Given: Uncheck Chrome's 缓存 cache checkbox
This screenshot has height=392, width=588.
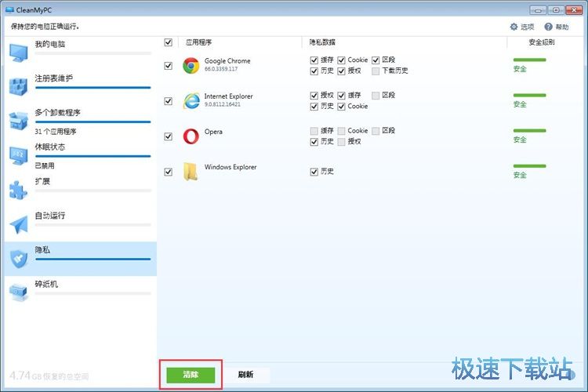Looking at the screenshot, I should point(314,60).
